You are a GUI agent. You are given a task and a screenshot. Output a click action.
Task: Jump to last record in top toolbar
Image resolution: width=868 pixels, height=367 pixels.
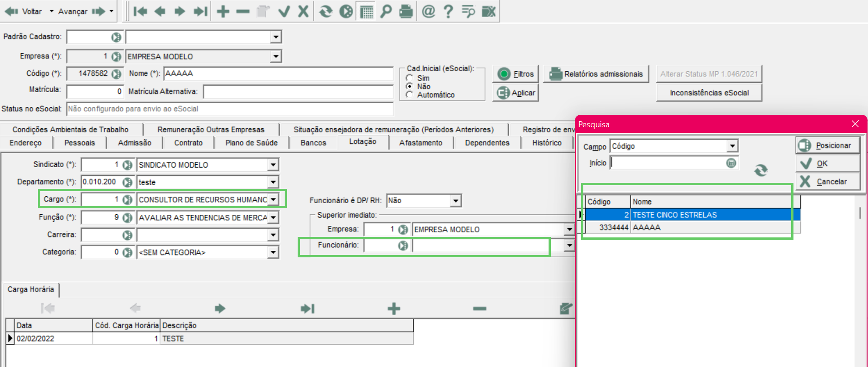[200, 11]
